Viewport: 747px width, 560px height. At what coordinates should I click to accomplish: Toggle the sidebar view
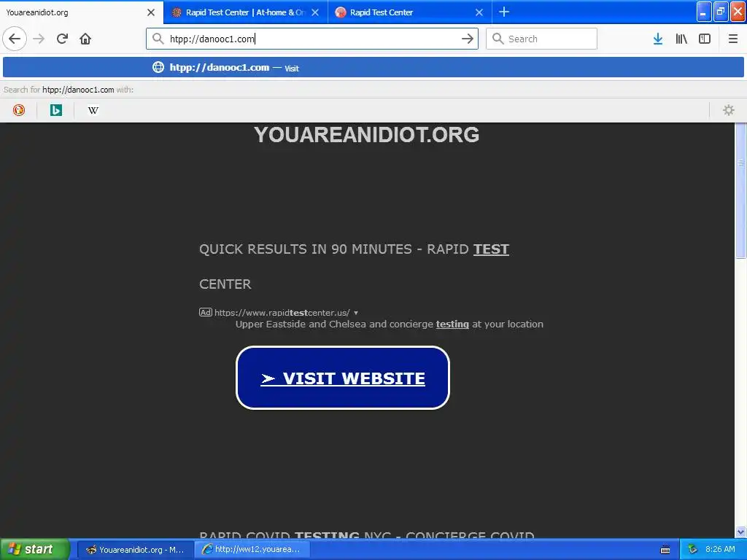point(705,39)
